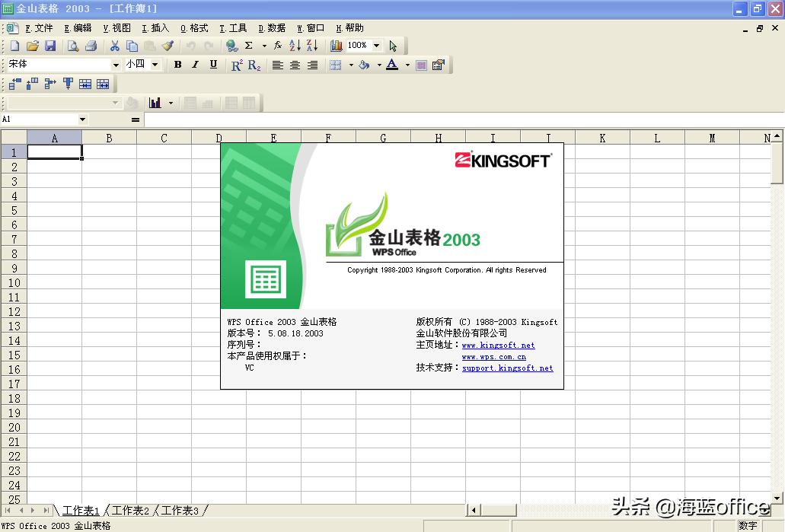Click the vertical scrollbar down arrow
The width and height of the screenshot is (785, 532).
tap(777, 498)
